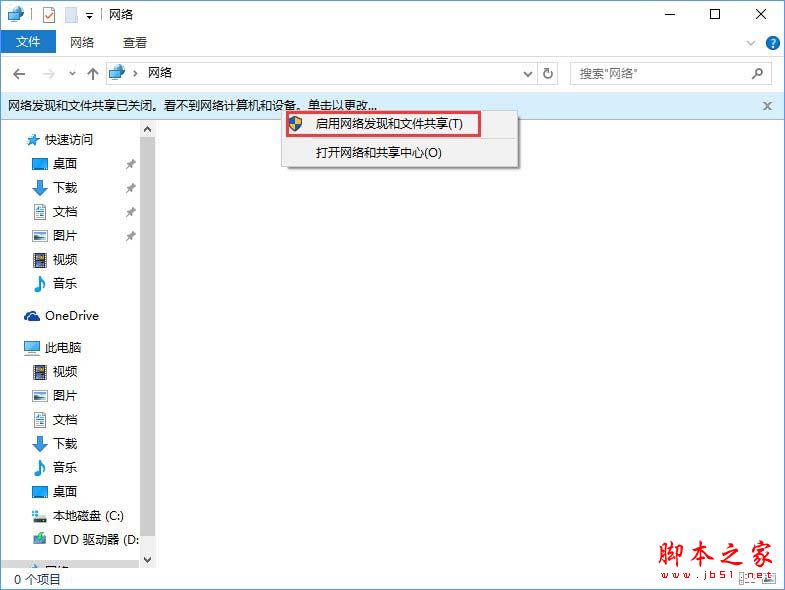Open 下载 under Quick access
Image resolution: width=785 pixels, height=590 pixels.
click(x=65, y=188)
